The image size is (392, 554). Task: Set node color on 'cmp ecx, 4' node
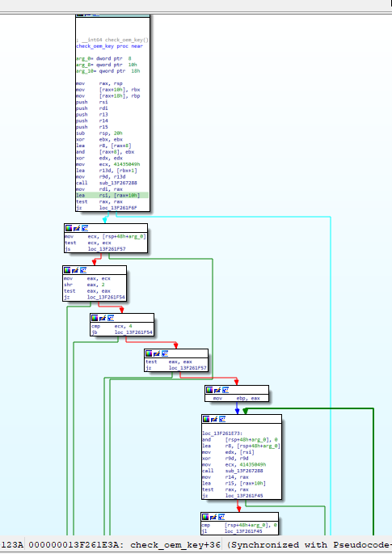point(95,318)
